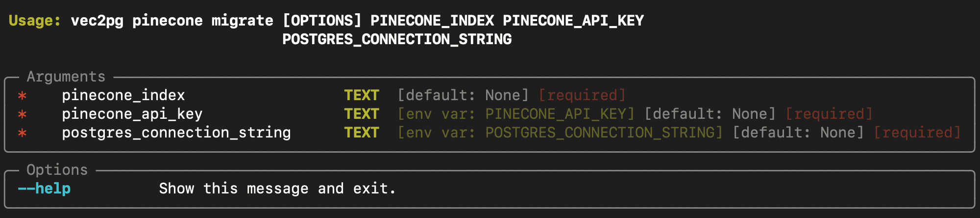Click POSTGRES_CONNECTION_STRING in the usage line
The height and width of the screenshot is (218, 980).
(397, 39)
